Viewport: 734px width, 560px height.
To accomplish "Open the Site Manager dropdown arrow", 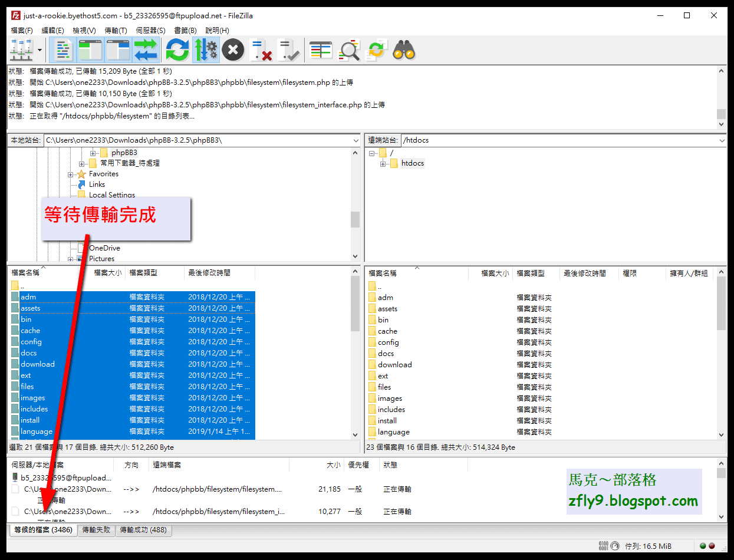I will coord(39,50).
